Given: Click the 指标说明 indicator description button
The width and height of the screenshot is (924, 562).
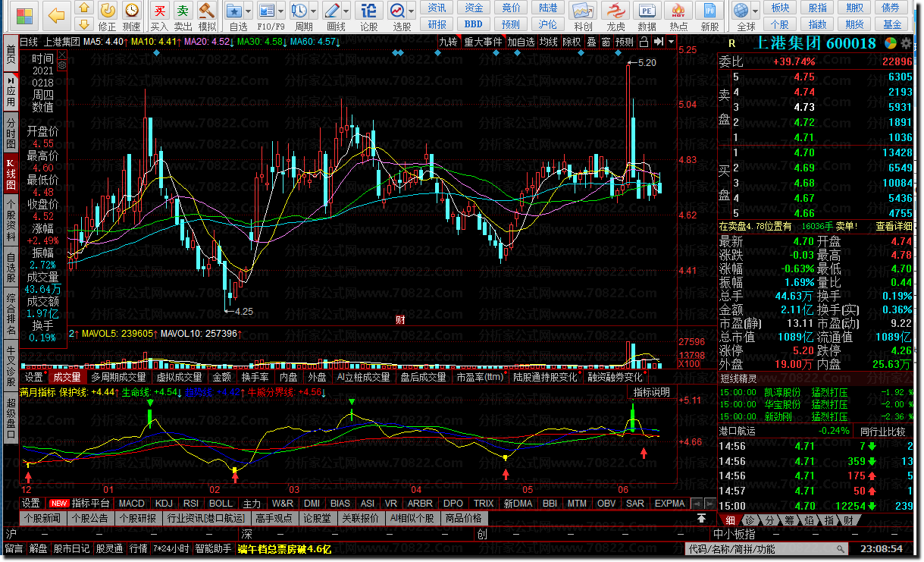Looking at the screenshot, I should tap(652, 392).
